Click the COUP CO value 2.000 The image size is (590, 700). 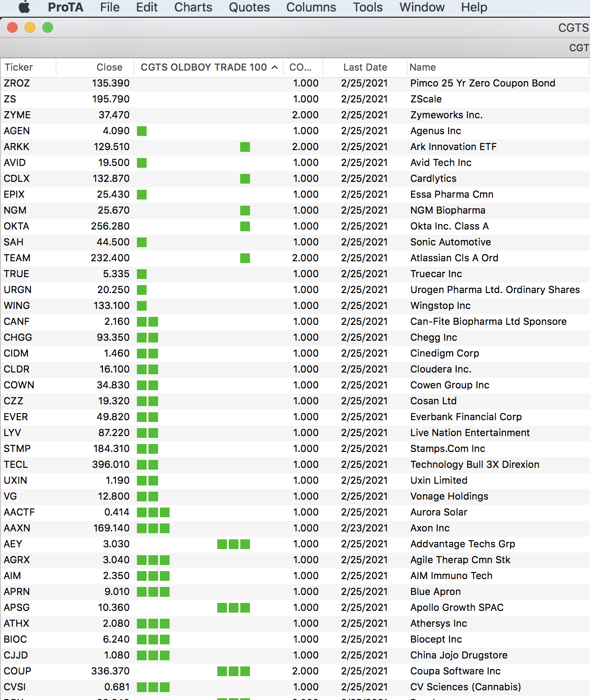click(305, 671)
